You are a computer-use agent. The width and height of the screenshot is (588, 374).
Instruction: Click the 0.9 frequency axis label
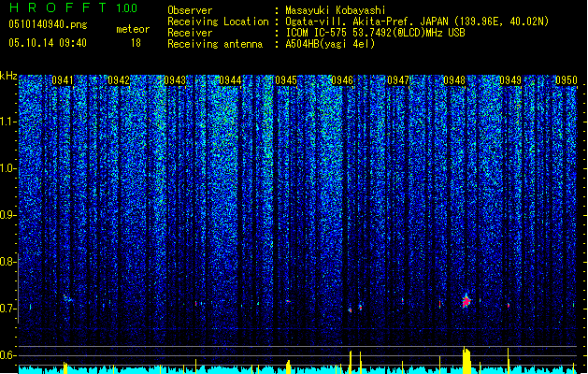click(7, 215)
